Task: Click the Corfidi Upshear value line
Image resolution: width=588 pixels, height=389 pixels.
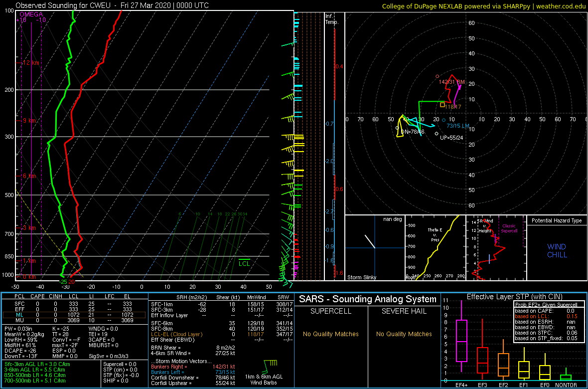Action: tap(193, 384)
